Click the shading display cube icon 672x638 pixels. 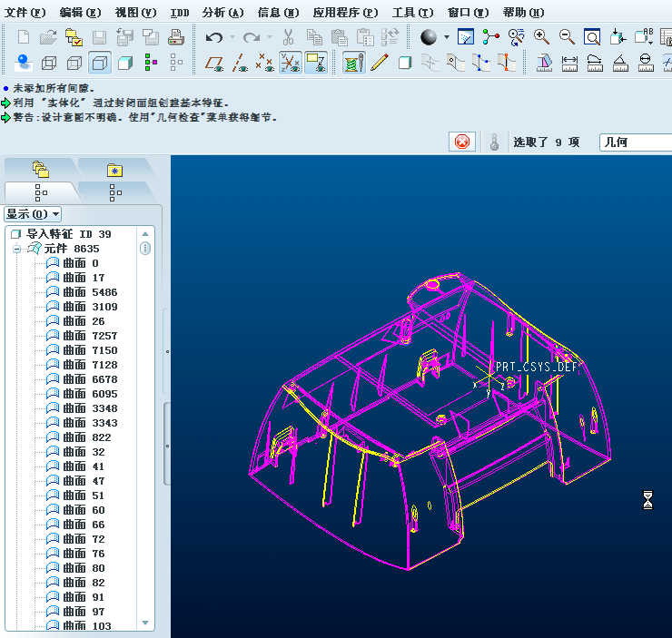(125, 64)
